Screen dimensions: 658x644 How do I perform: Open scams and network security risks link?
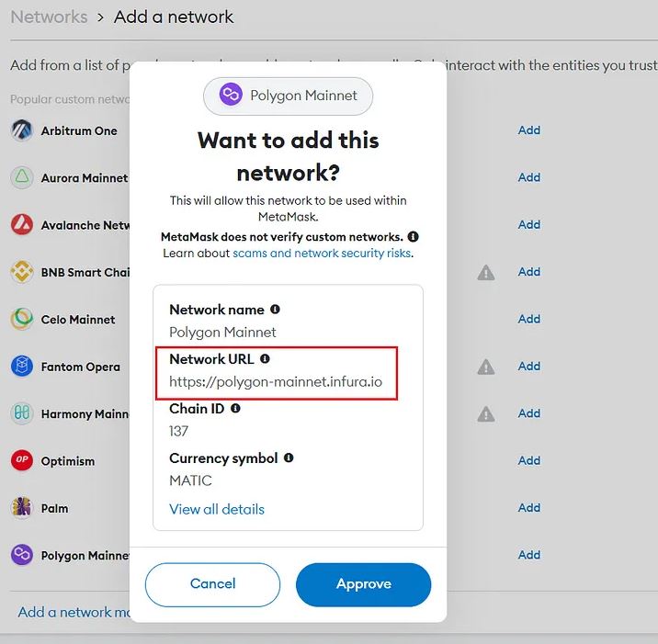[322, 253]
